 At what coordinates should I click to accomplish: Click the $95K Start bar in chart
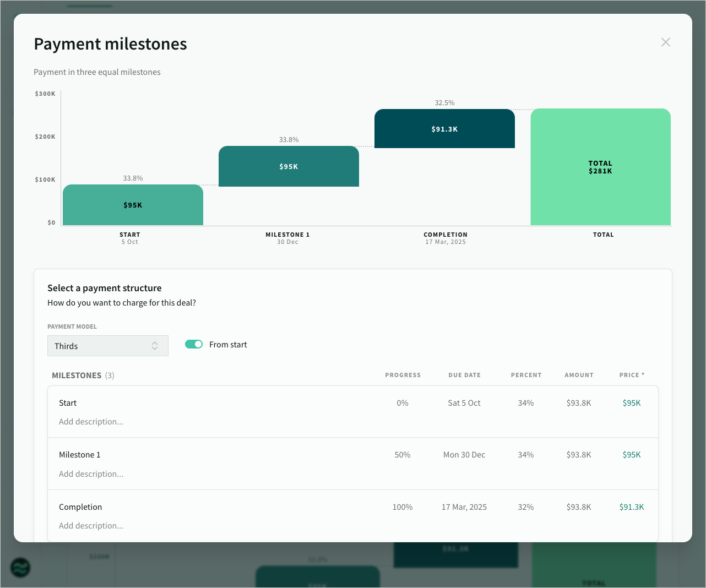click(x=133, y=205)
